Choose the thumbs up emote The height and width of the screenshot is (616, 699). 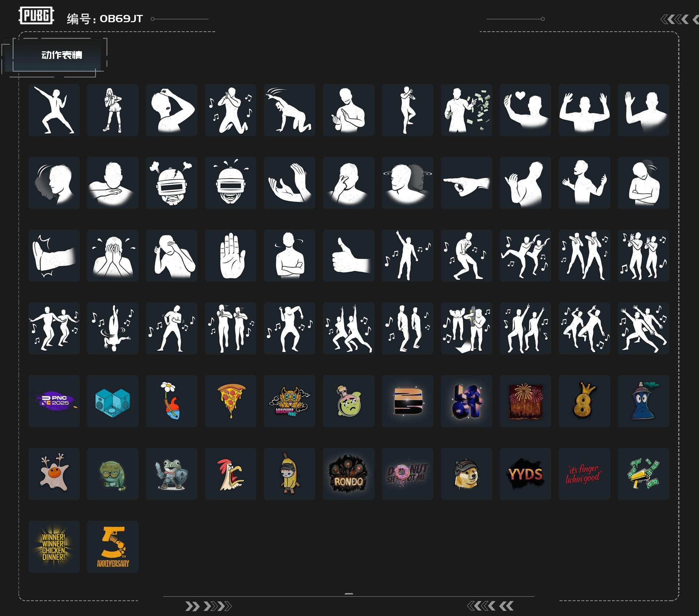(348, 255)
